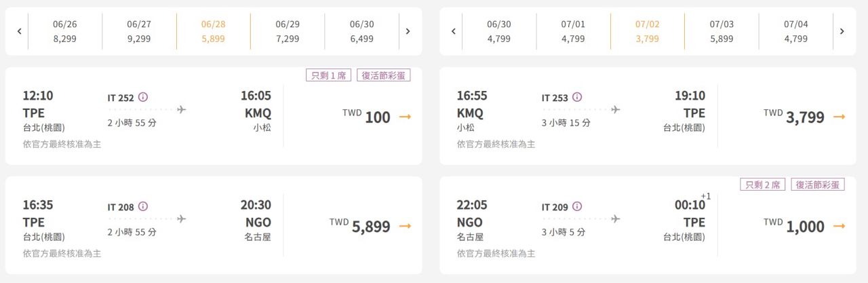
Task: Show earlier outbound dates with left chevron
Action: tap(20, 31)
